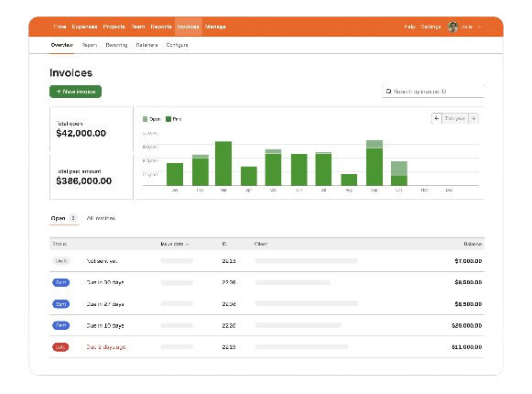This screenshot has height=394, width=532.
Task: Click the September bar in chart
Action: [375, 163]
